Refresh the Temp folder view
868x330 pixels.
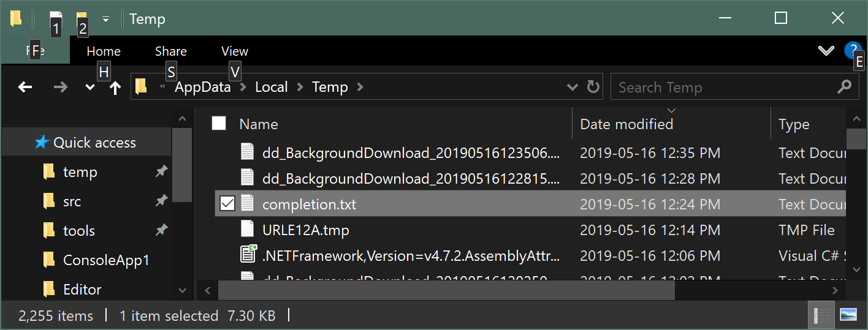tap(593, 87)
